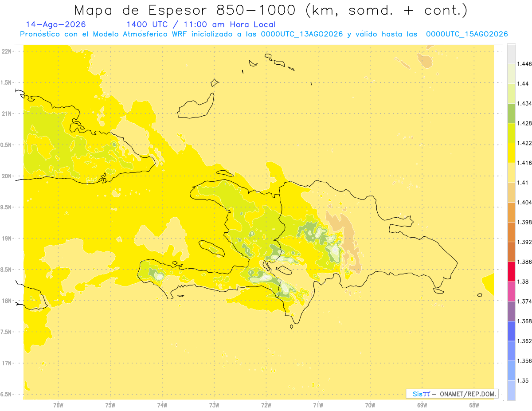
Task: Click the legend swatch between 1.416 and 1.41
Action: coord(511,173)
